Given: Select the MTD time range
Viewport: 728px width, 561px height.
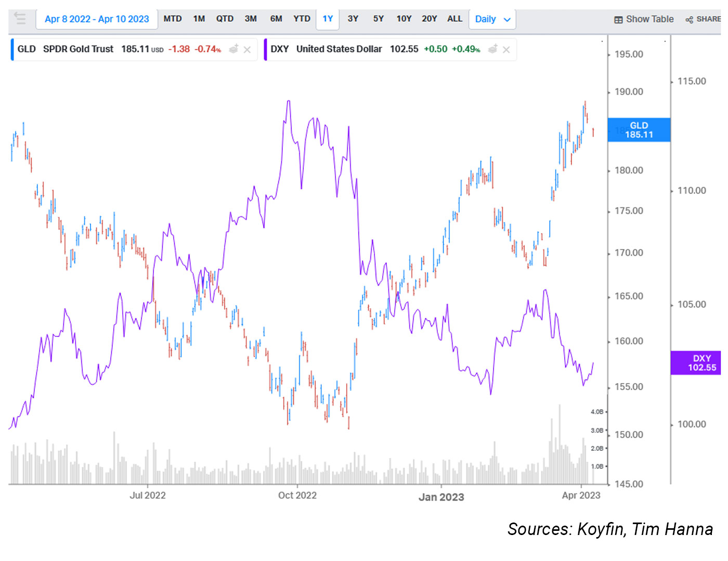Looking at the screenshot, I should pyautogui.click(x=173, y=19).
